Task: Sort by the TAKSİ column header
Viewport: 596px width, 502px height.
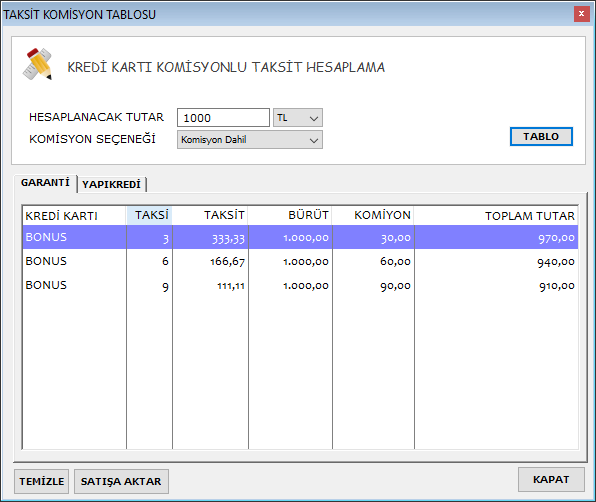Action: tap(149, 215)
